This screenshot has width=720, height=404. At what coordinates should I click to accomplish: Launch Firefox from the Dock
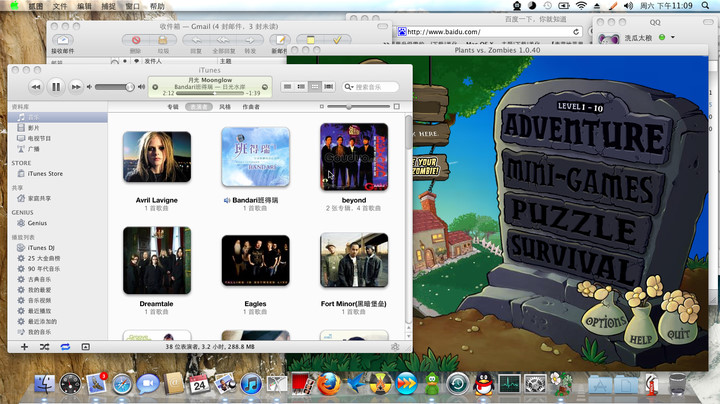(329, 384)
